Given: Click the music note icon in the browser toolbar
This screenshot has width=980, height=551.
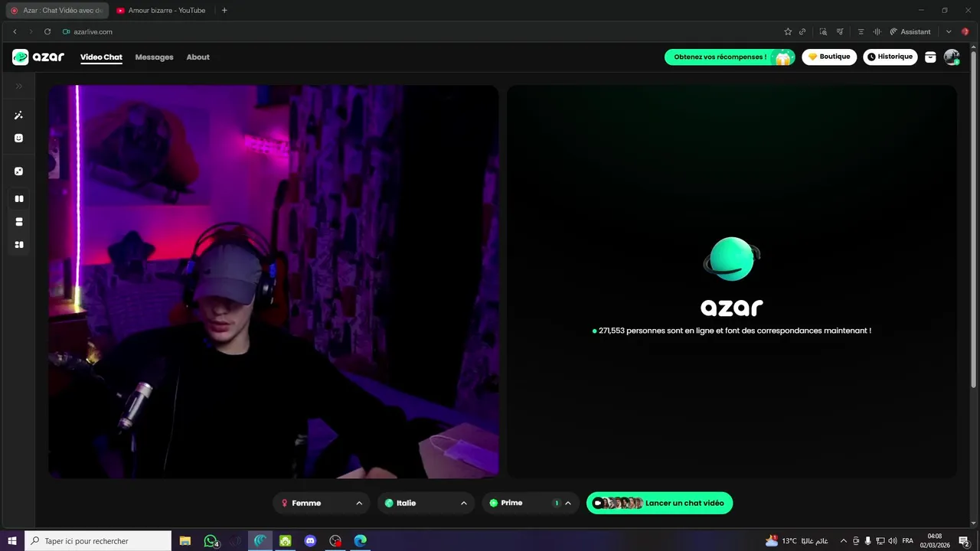Looking at the screenshot, I should coord(840,31).
